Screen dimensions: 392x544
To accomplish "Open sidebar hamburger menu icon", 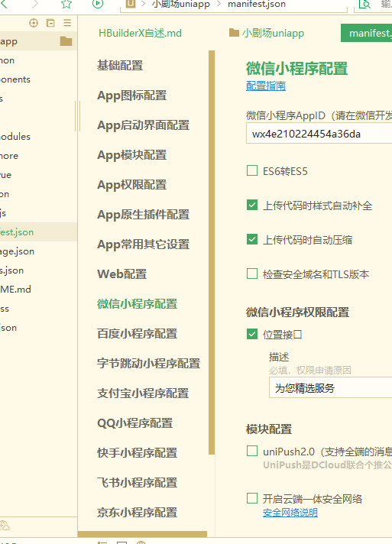I will click(67, 23).
